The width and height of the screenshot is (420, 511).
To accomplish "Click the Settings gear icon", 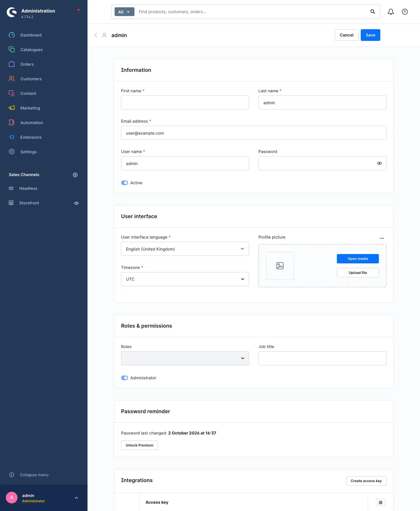I will [x=12, y=152].
